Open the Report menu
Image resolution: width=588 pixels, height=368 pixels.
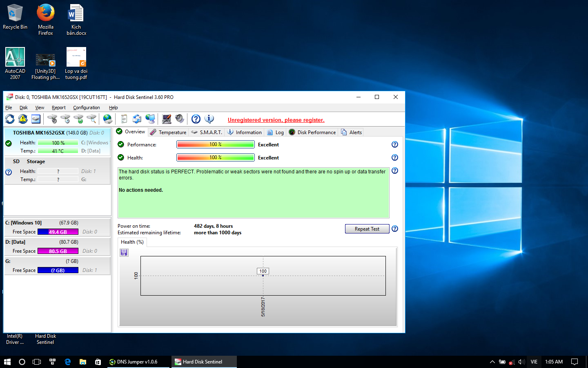[58, 108]
